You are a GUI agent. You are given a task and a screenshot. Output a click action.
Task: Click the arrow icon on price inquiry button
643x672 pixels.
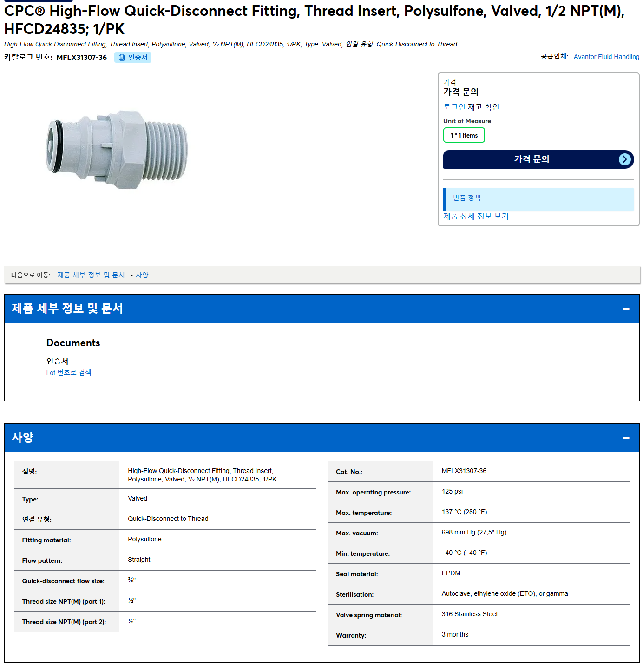(625, 159)
